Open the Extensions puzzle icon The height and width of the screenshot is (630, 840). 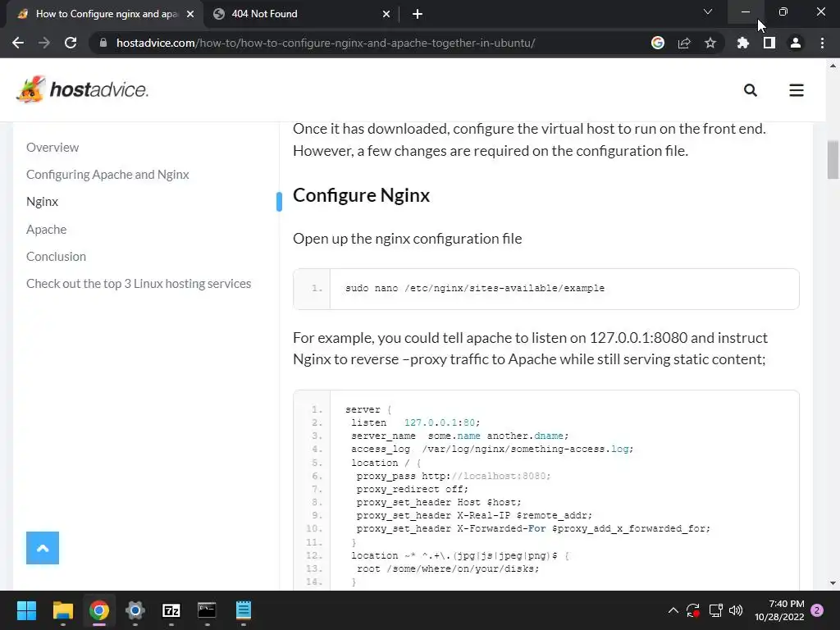click(x=743, y=43)
